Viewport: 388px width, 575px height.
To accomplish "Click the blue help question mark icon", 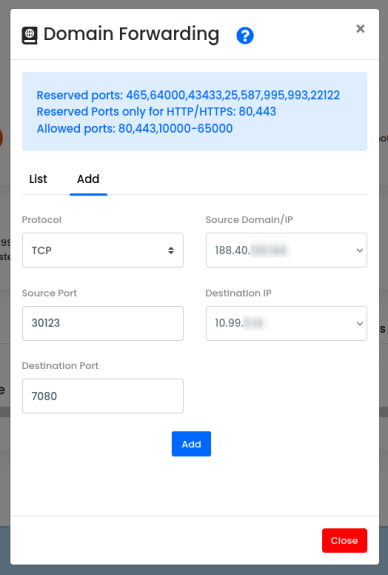I will (x=245, y=36).
